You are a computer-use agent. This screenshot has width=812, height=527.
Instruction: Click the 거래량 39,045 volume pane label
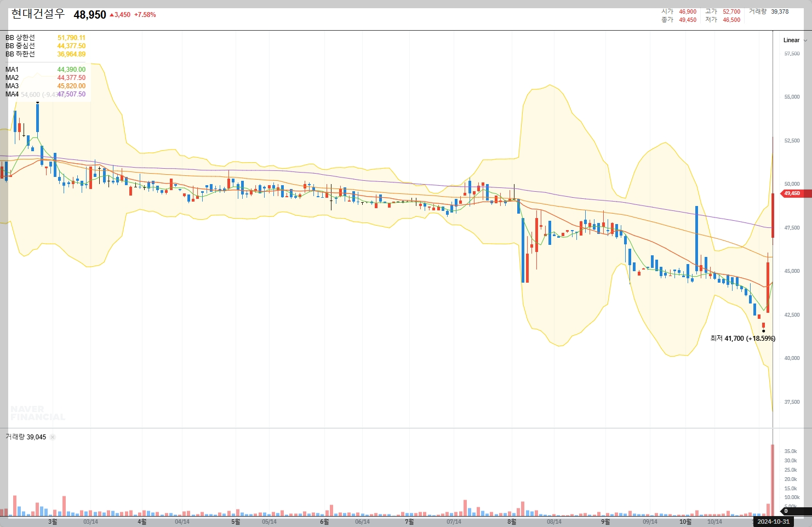pyautogui.click(x=26, y=437)
